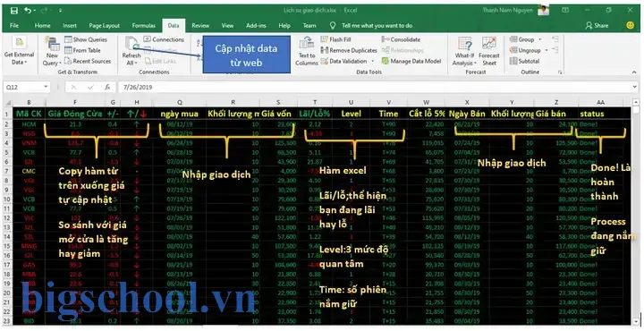Click the Share button
The image size is (644, 331).
pyautogui.click(x=597, y=25)
